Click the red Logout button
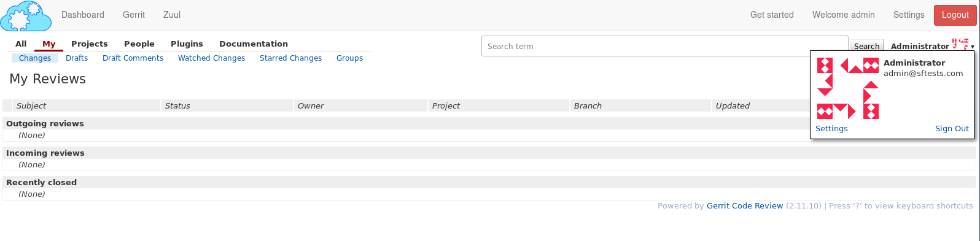 pos(955,15)
